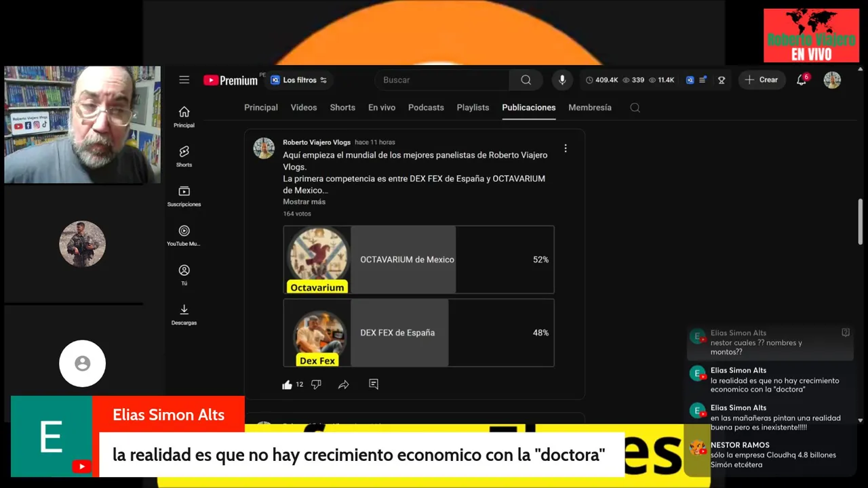Open the post three-dot options menu
The image size is (868, 488).
tap(566, 148)
